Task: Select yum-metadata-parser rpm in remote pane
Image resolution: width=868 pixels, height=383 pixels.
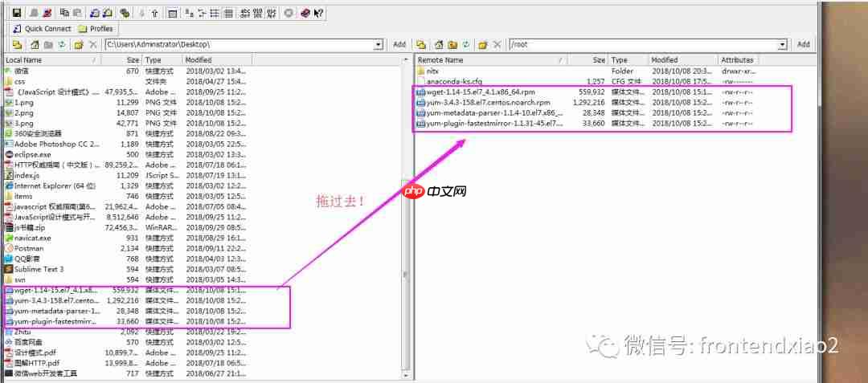Action: click(489, 112)
